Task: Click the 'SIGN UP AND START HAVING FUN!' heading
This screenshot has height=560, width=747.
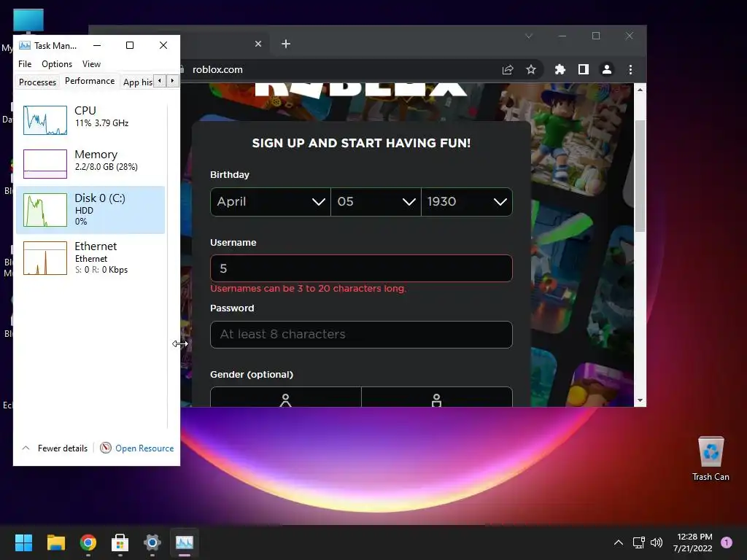Action: pyautogui.click(x=361, y=143)
